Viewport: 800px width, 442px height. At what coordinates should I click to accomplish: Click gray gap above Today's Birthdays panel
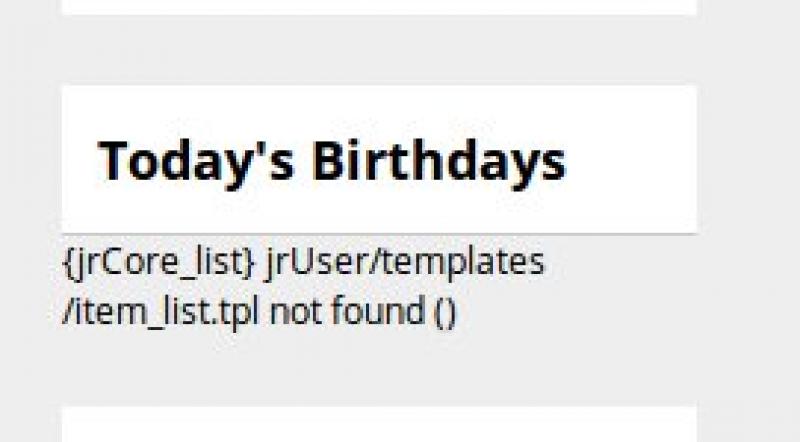[x=378, y=50]
